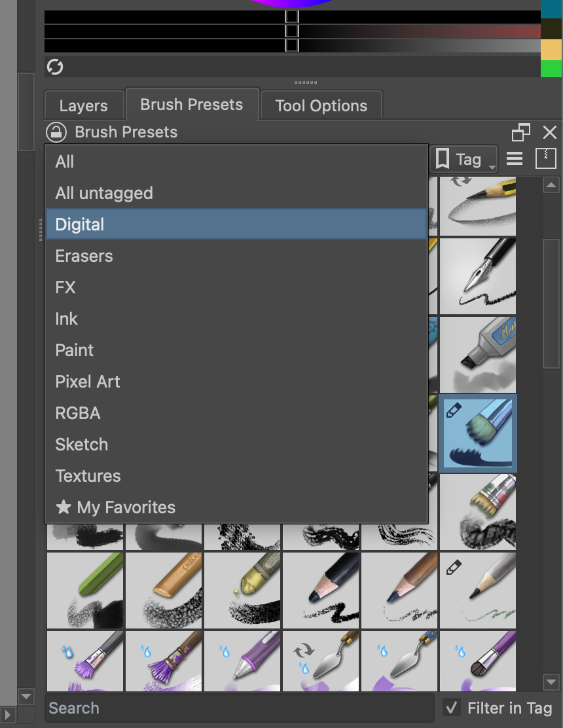Select the black charcoal pencil preset

click(321, 590)
